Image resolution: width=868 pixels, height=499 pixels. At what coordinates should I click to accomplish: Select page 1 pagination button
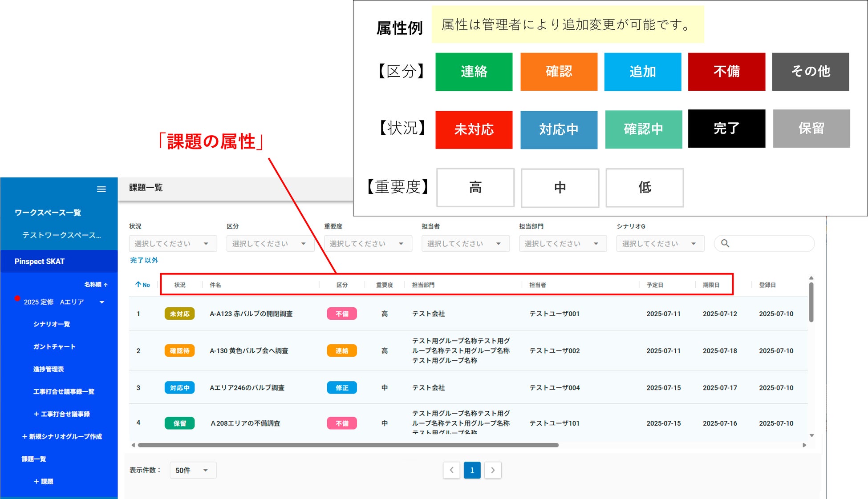pos(472,470)
